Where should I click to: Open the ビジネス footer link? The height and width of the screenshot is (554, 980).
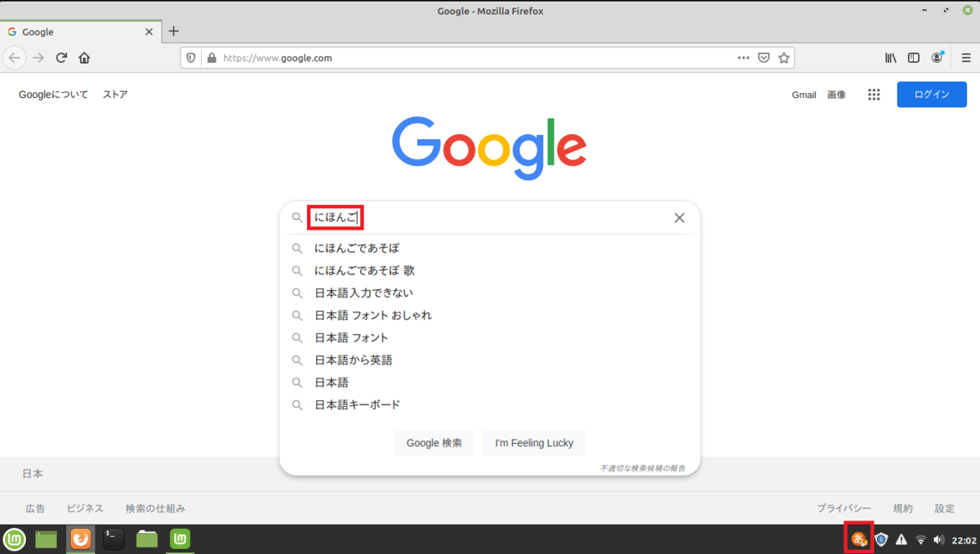pos(85,508)
